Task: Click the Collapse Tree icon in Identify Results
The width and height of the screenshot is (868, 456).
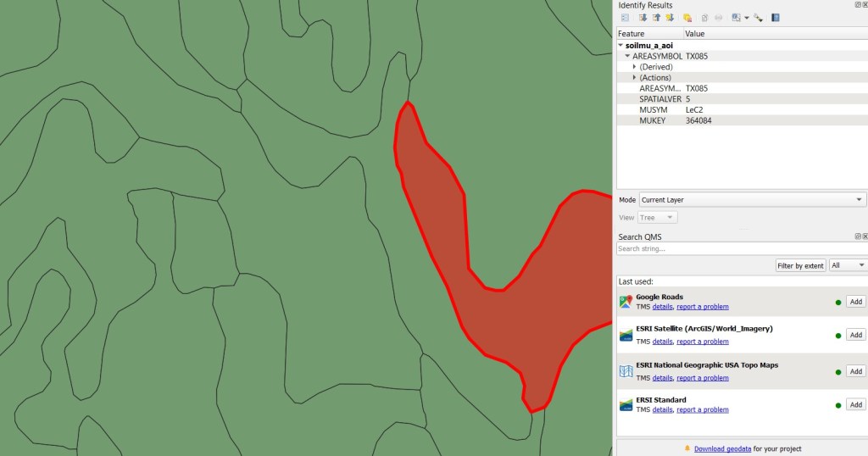Action: pos(656,17)
